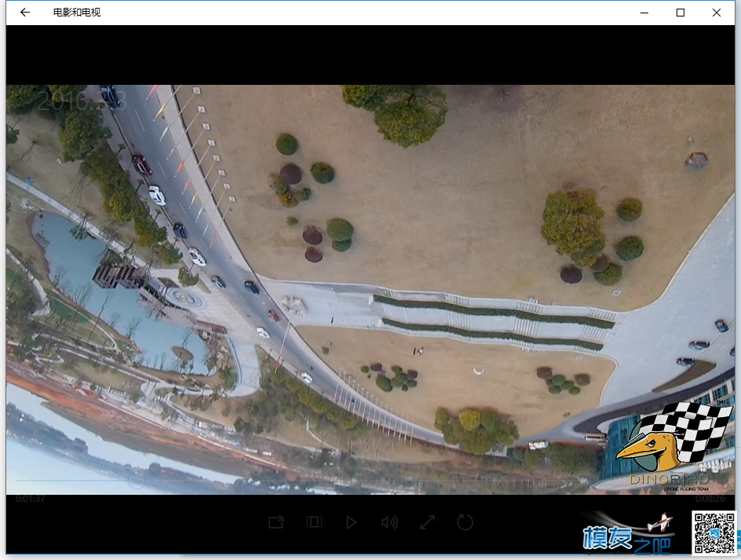Go back using the title bar arrow

point(25,13)
